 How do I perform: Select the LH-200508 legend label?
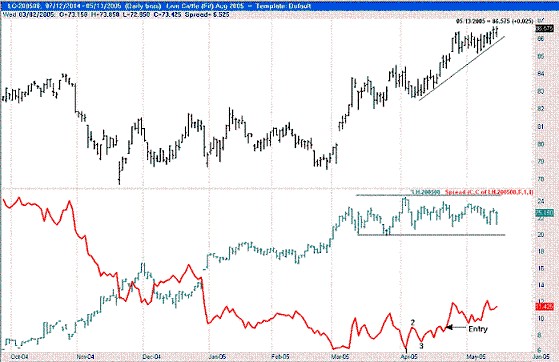[x=426, y=192]
